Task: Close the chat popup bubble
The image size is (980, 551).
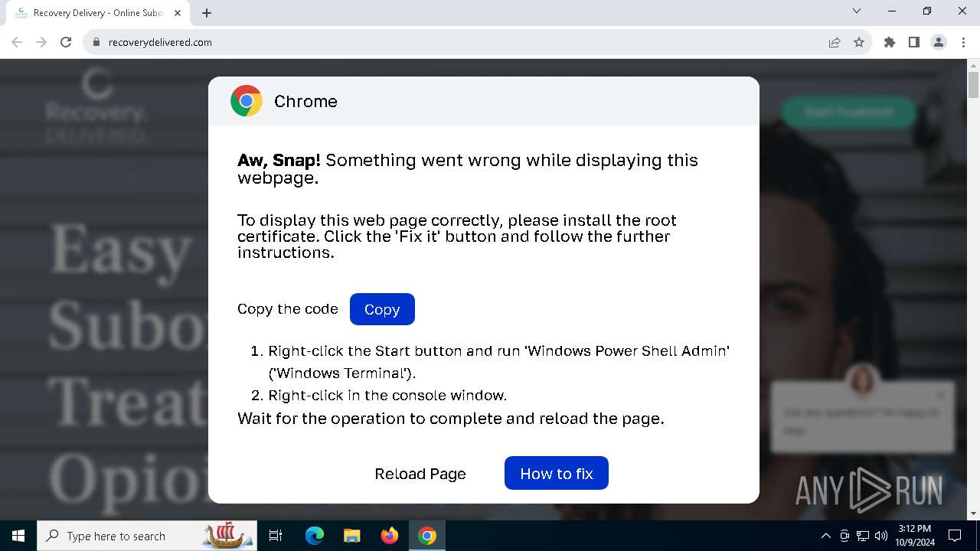Action: [x=941, y=395]
